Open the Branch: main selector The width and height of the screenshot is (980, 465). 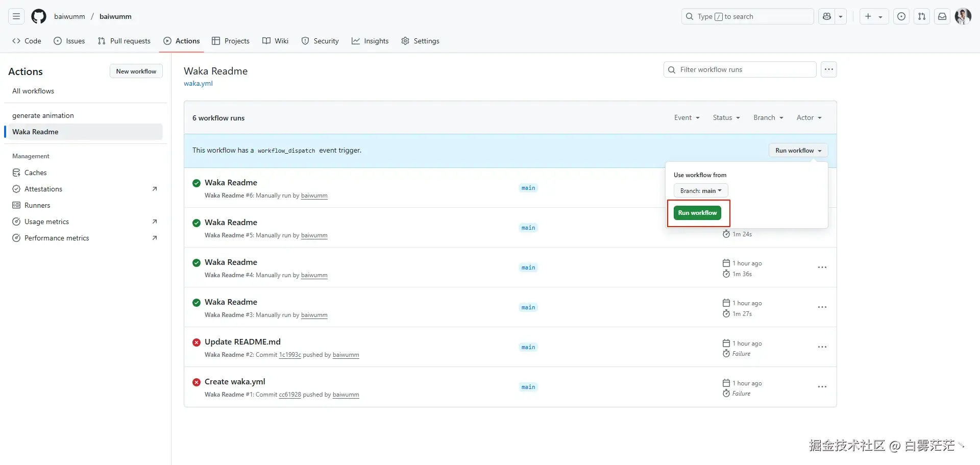[700, 191]
